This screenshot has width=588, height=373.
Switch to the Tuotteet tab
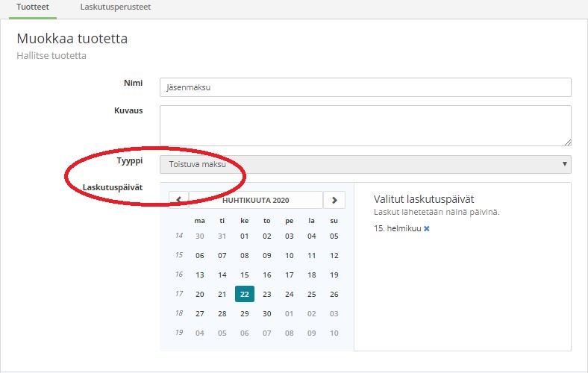[33, 7]
